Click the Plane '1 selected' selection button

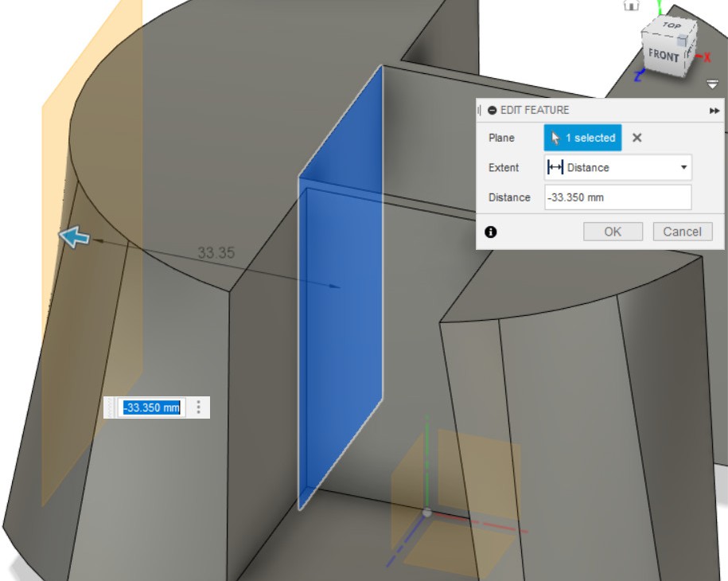(583, 138)
